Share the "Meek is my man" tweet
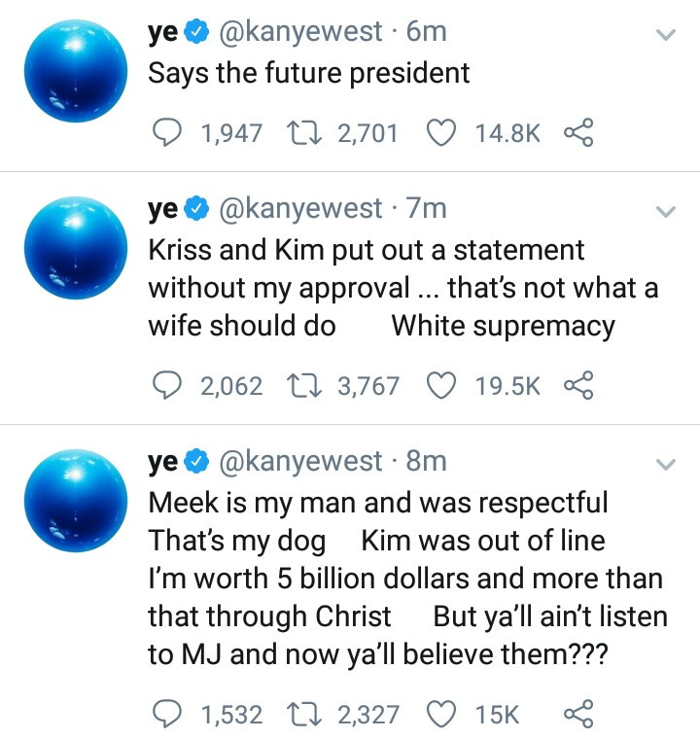700x739 pixels. 578,715
